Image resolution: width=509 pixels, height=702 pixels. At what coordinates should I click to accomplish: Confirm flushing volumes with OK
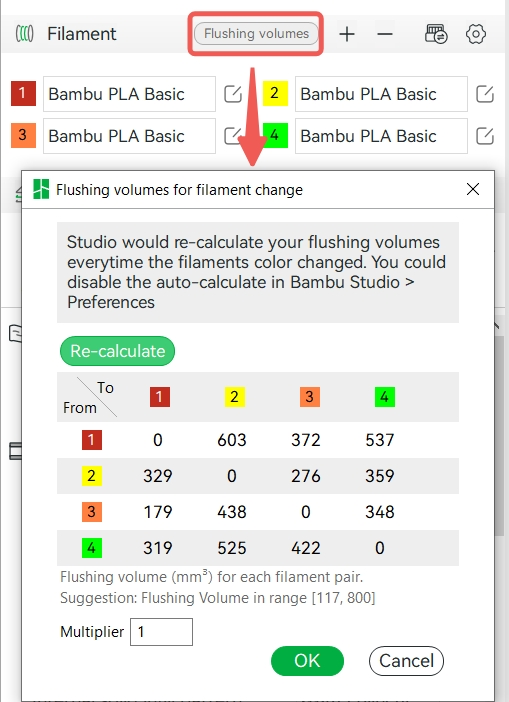click(307, 661)
